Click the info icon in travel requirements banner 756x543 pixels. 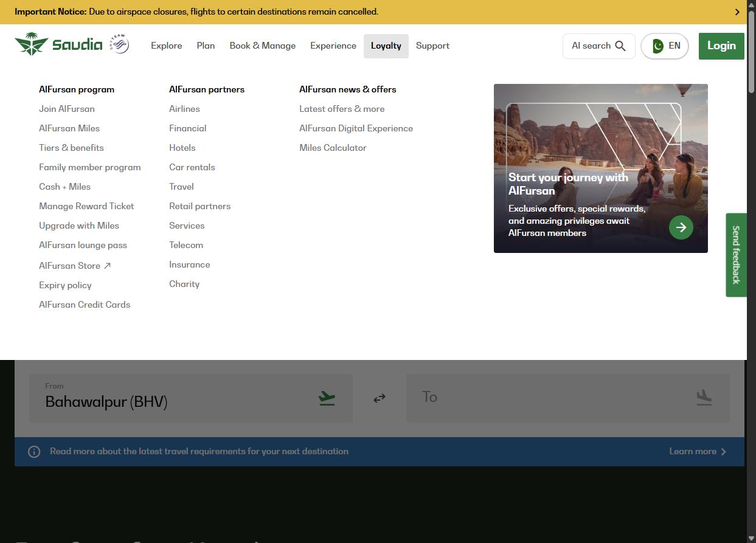pyautogui.click(x=34, y=452)
